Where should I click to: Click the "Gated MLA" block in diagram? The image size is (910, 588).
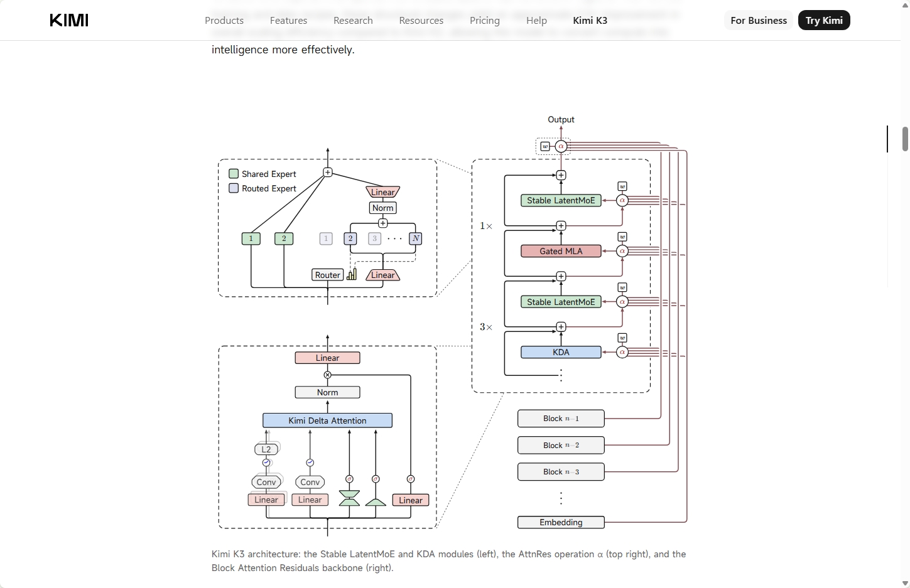click(x=561, y=251)
